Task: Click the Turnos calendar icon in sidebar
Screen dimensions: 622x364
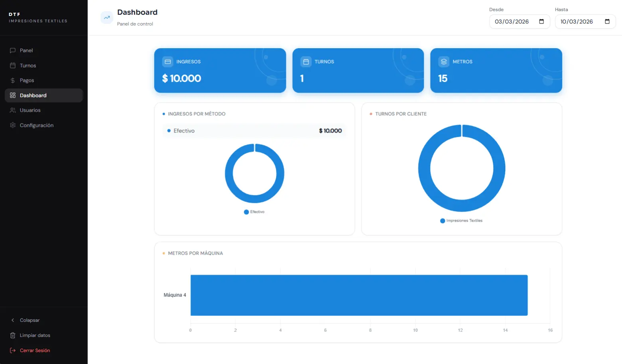Action: pyautogui.click(x=13, y=65)
